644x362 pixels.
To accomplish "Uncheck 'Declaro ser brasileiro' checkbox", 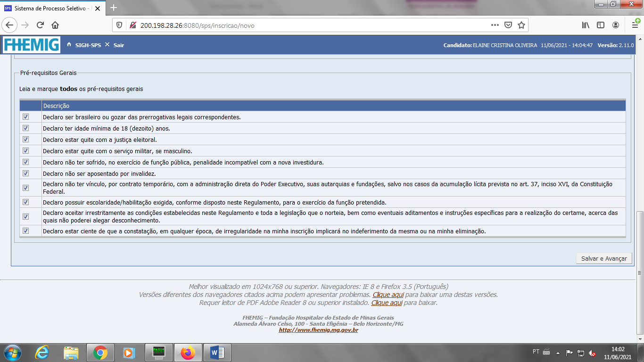I will click(26, 117).
